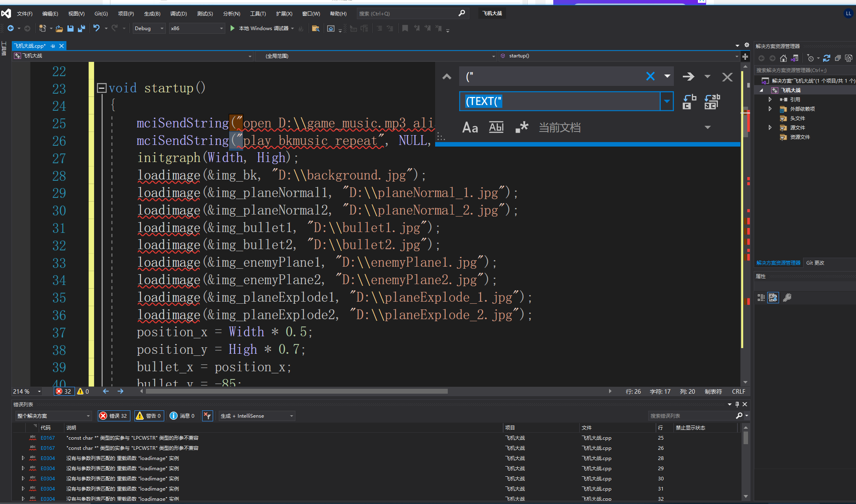Open the find history dropdown arrow
Image resolution: width=856 pixels, height=504 pixels.
pyautogui.click(x=667, y=76)
